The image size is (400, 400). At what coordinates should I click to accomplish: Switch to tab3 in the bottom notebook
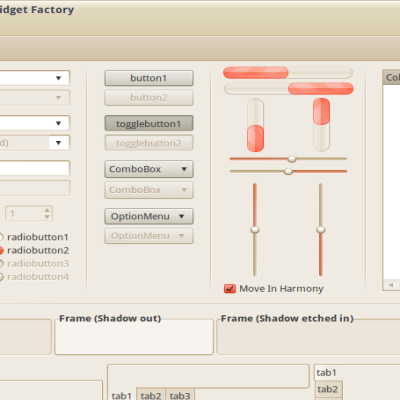[x=180, y=394]
